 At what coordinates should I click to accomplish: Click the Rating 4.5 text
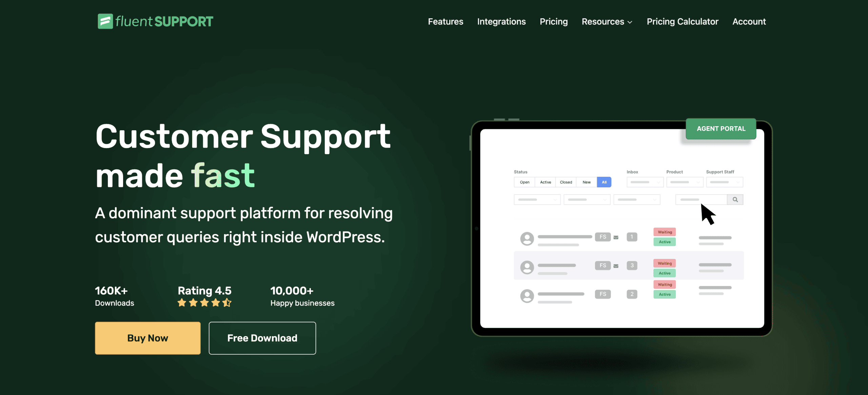204,291
